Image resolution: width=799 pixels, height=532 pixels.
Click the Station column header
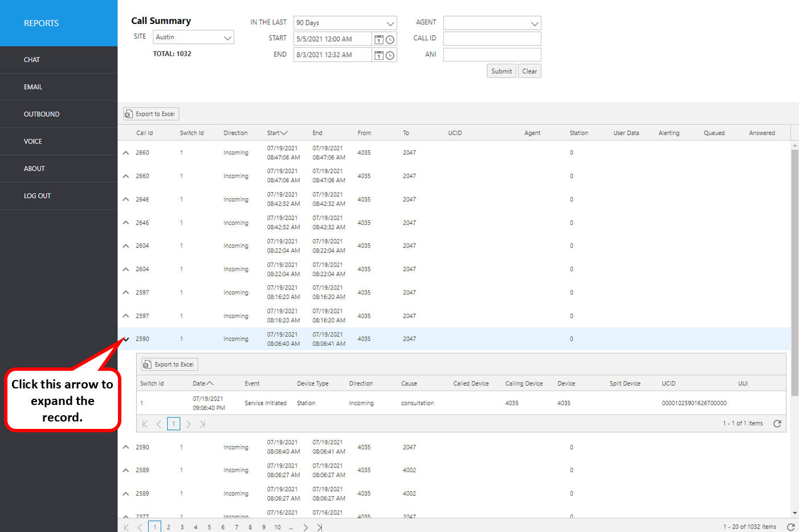(x=579, y=133)
